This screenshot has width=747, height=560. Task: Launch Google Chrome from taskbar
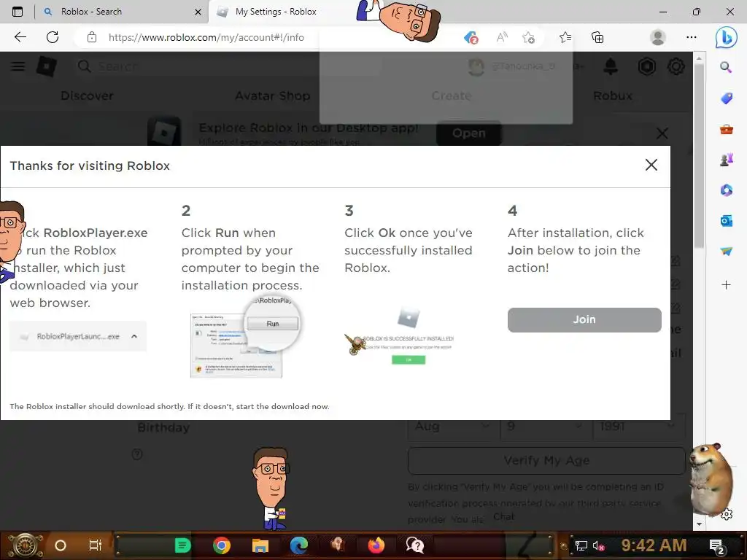pyautogui.click(x=222, y=545)
